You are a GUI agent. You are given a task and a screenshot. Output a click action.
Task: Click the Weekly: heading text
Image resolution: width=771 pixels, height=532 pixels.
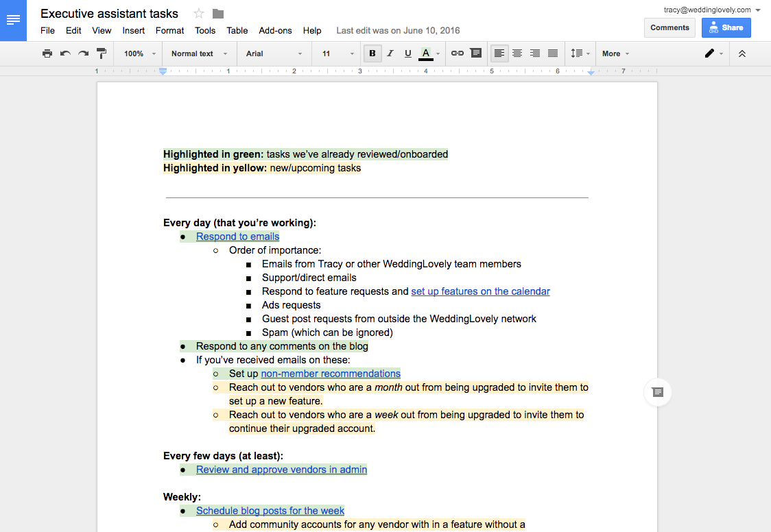[x=182, y=497]
